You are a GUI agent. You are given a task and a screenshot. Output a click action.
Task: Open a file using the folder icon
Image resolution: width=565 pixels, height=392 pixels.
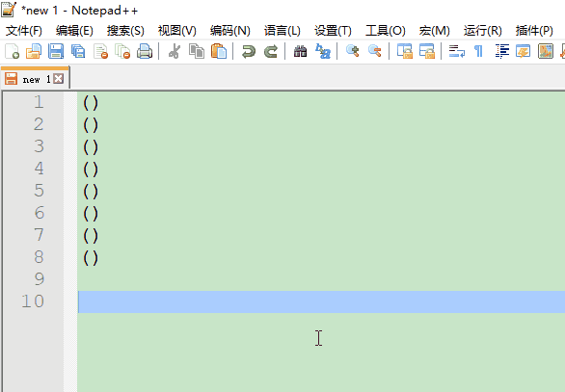34,51
